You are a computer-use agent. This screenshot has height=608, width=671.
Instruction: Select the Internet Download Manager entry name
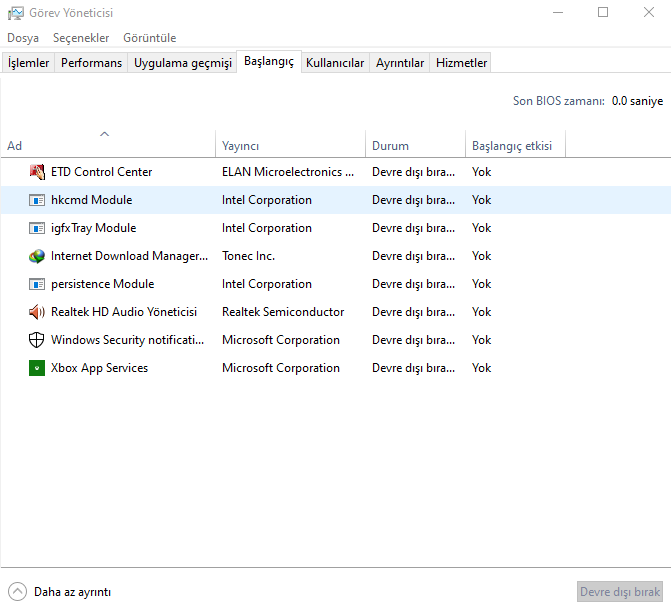coord(129,256)
